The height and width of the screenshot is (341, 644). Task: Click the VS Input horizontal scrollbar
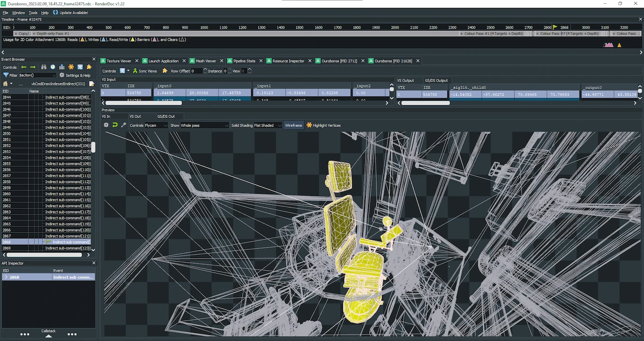tap(143, 103)
